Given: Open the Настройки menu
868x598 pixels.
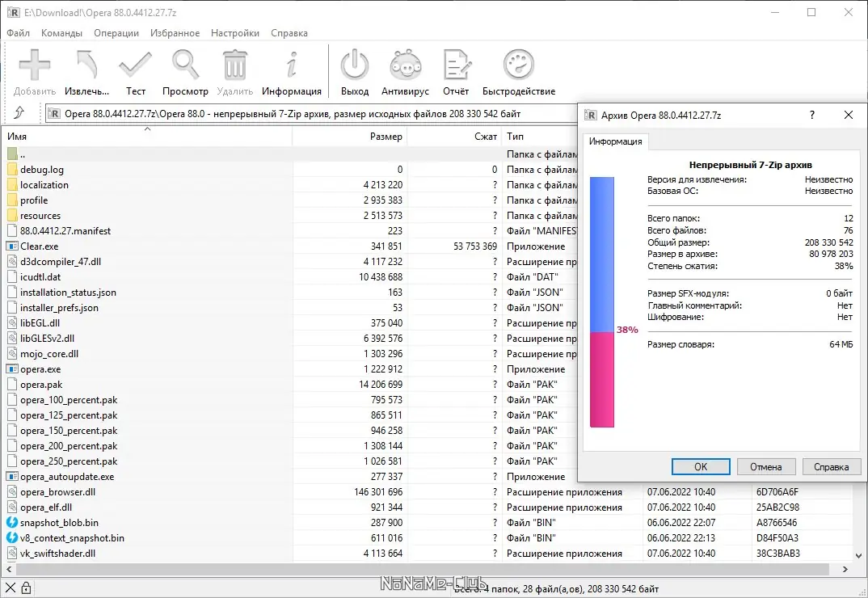Looking at the screenshot, I should 234,32.
